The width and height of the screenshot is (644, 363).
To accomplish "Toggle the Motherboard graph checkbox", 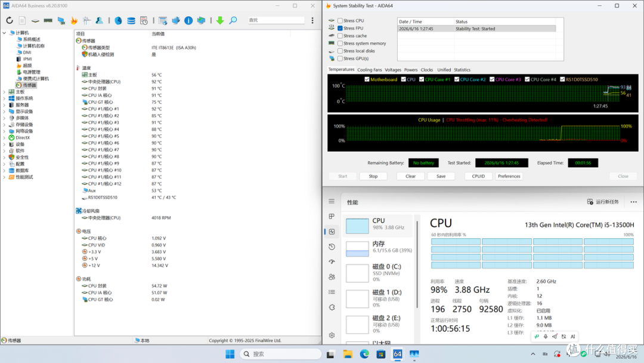I will 367,79.
